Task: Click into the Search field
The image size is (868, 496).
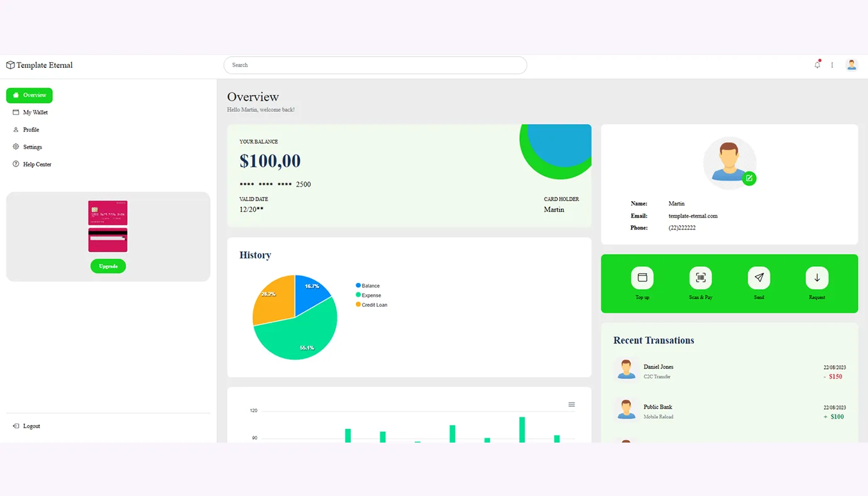Action: [375, 65]
